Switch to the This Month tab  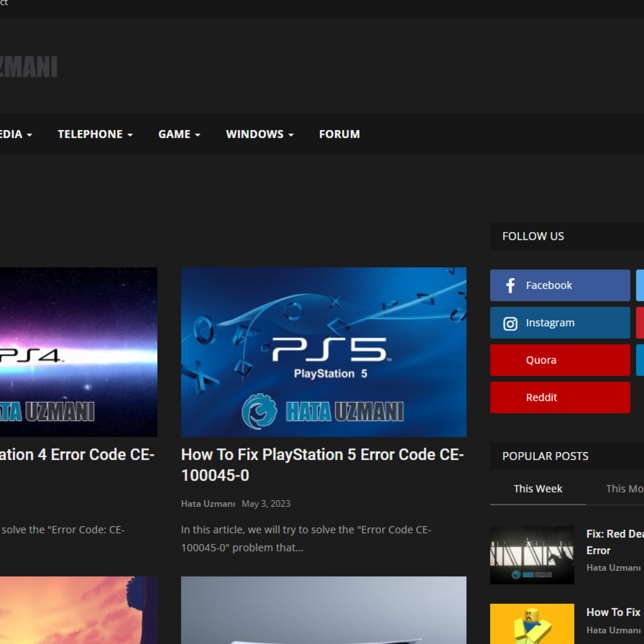[625, 489]
